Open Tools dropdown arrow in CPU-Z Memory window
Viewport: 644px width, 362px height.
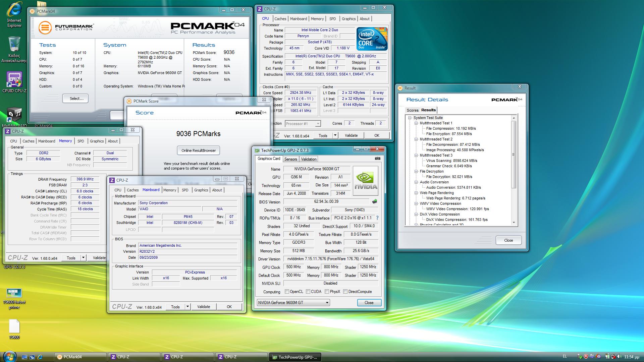click(x=83, y=258)
